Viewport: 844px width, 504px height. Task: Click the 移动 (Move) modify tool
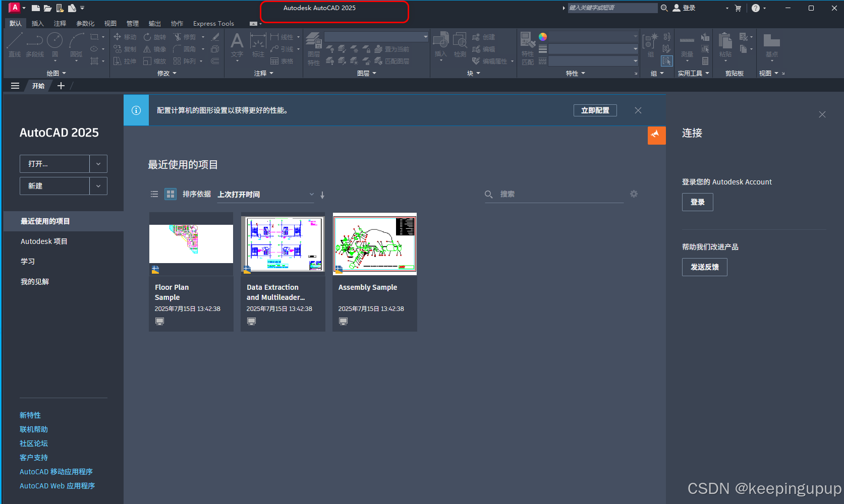point(125,36)
